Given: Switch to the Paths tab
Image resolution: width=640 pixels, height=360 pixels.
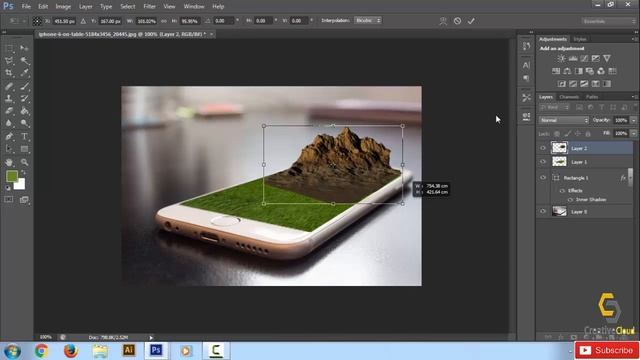Looking at the screenshot, I should tap(592, 97).
